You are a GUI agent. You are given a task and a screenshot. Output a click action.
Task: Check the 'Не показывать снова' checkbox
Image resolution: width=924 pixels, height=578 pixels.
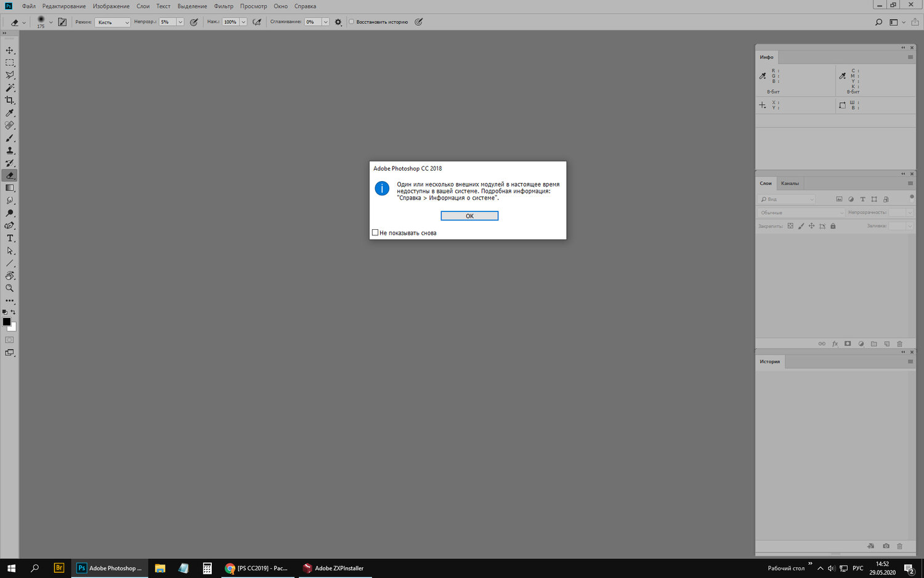coord(375,233)
